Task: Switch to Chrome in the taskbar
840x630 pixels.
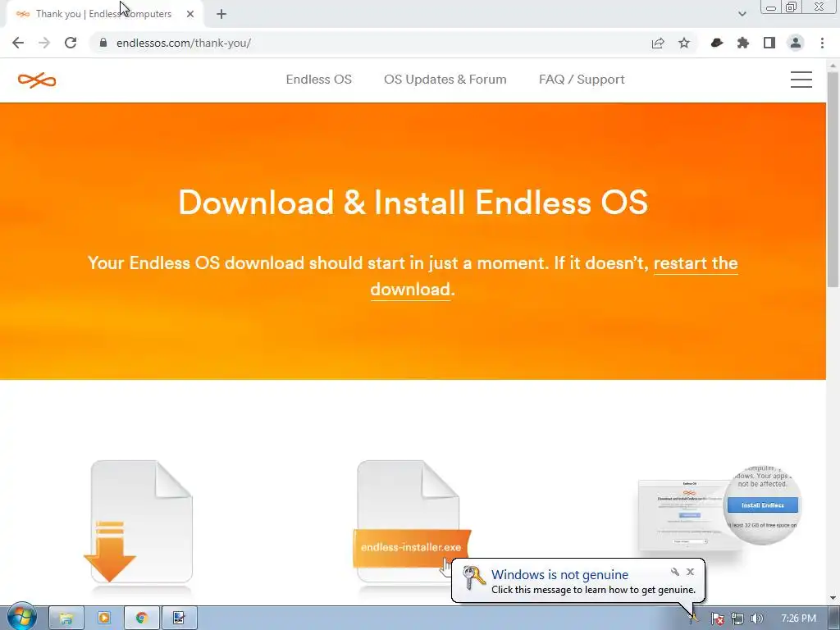Action: pos(141,619)
